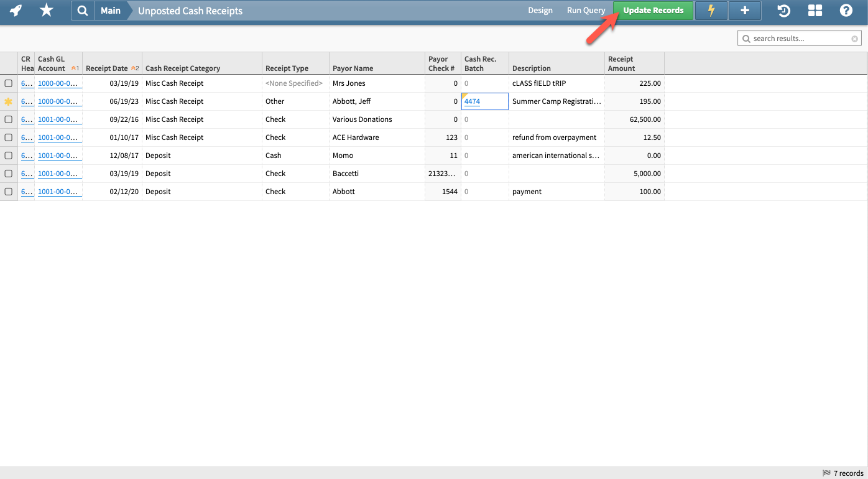Open recent history using the clock icon
This screenshot has height=479, width=868.
click(x=783, y=11)
